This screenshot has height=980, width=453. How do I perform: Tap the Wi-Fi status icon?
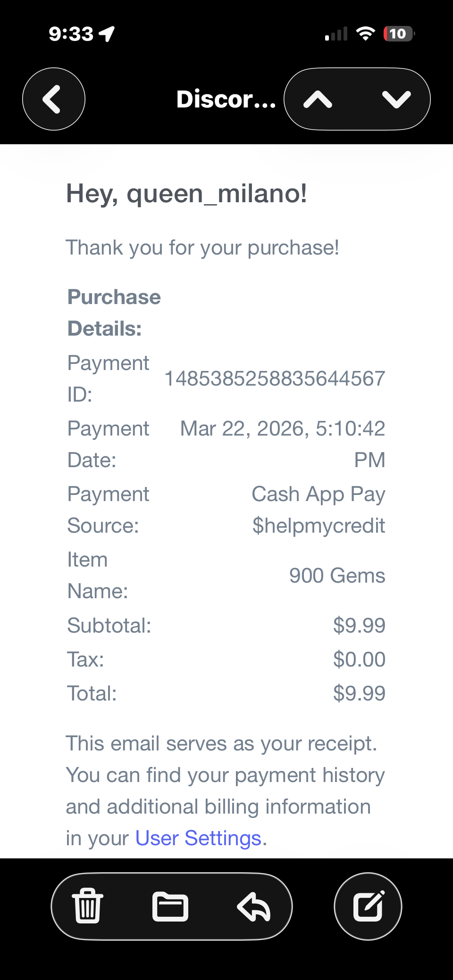pyautogui.click(x=365, y=34)
